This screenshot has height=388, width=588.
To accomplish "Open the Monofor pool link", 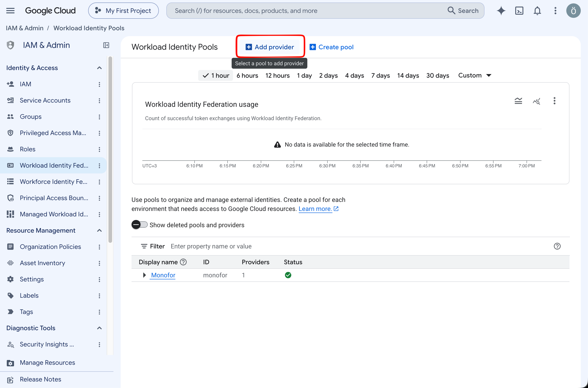I will click(x=163, y=275).
